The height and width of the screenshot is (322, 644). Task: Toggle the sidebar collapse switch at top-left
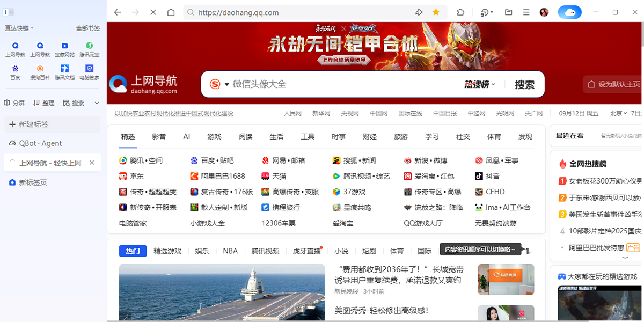click(x=9, y=12)
